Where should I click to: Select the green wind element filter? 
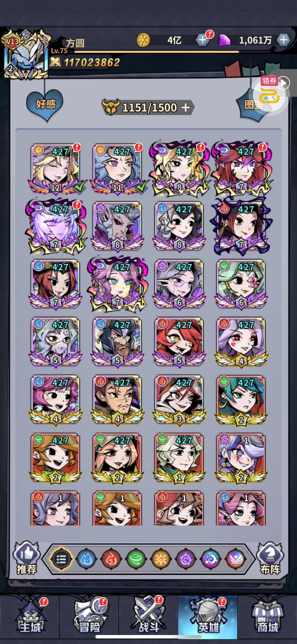point(136,559)
